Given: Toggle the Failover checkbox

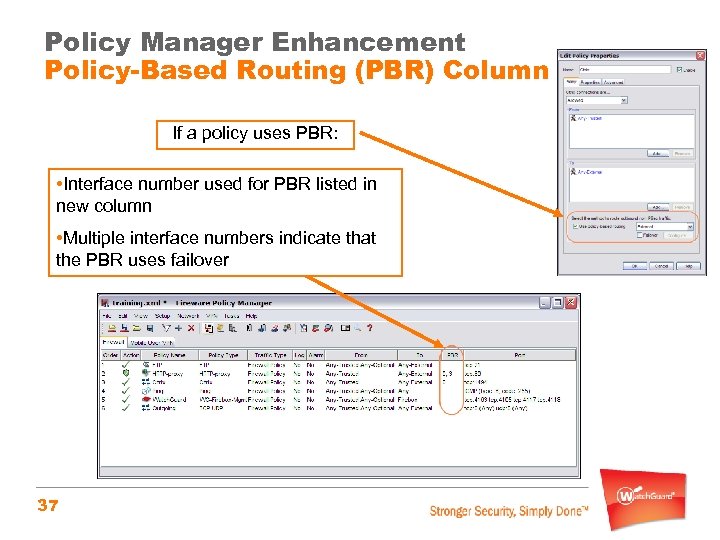Looking at the screenshot, I should click(639, 235).
